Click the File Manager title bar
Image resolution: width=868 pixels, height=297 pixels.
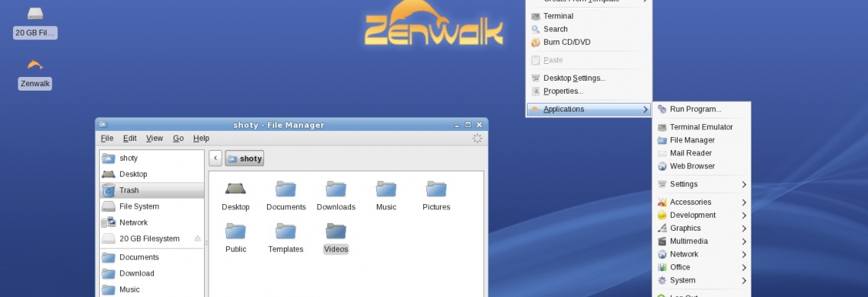279,125
